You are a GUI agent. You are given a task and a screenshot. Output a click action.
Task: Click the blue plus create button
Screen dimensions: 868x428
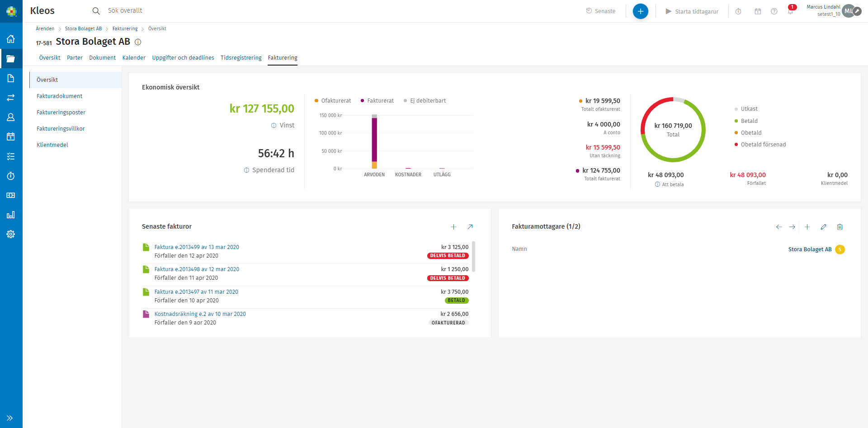(x=640, y=11)
